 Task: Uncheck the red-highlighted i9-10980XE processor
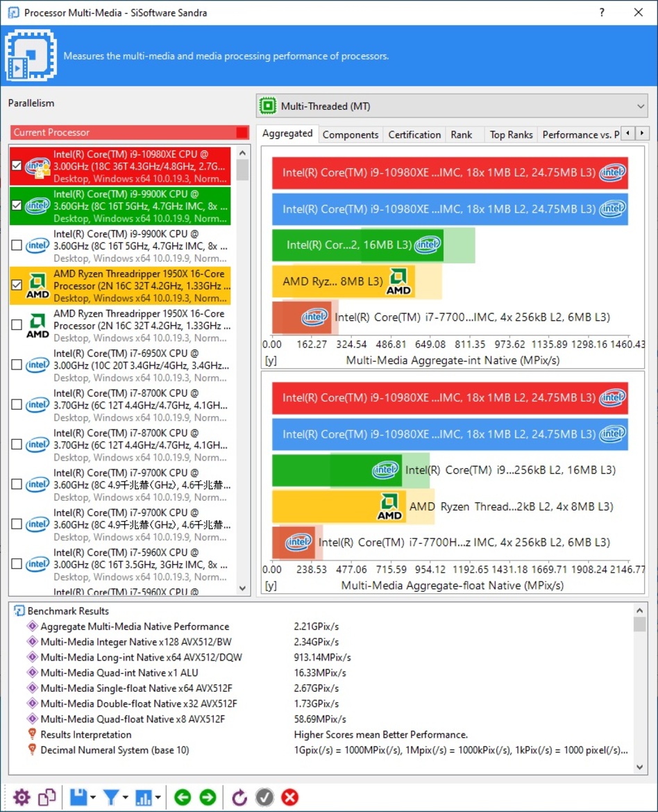17,166
